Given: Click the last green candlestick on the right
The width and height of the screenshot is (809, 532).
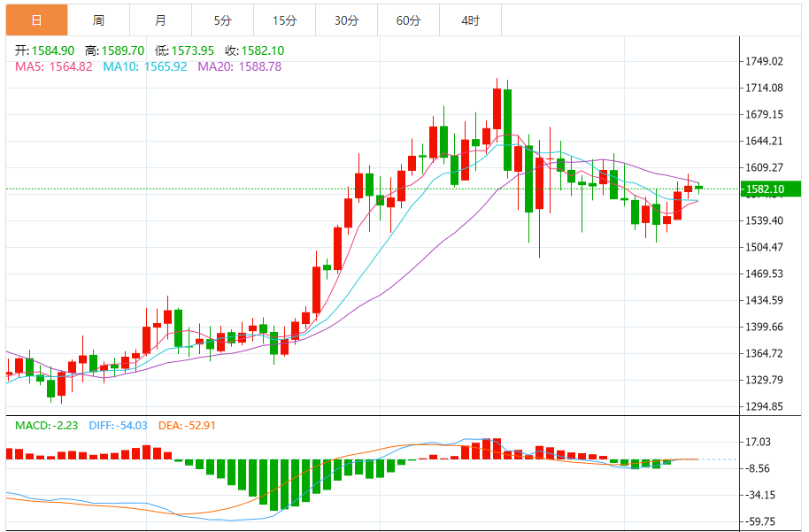Looking at the screenshot, I should click(x=699, y=188).
